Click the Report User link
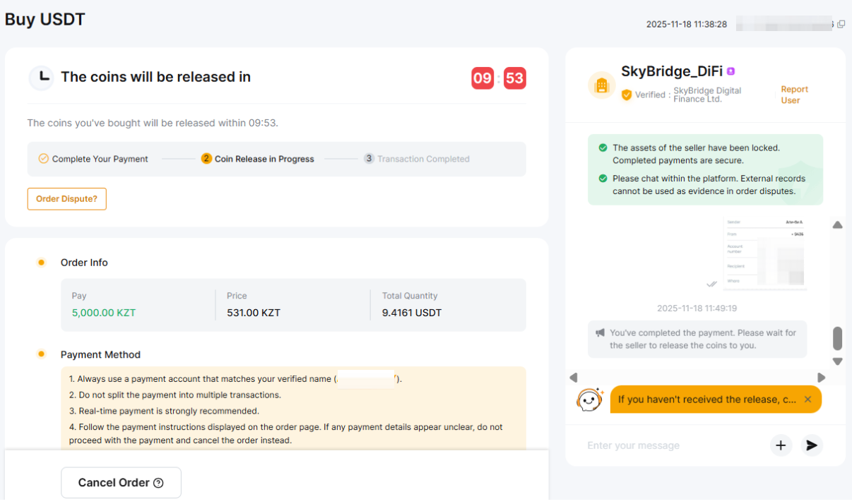The image size is (852, 504). (794, 95)
